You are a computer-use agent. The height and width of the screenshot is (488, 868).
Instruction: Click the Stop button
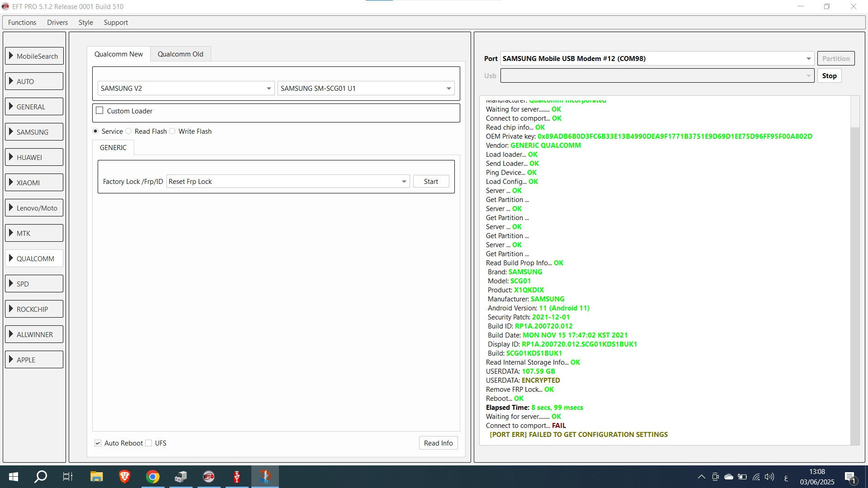(829, 76)
